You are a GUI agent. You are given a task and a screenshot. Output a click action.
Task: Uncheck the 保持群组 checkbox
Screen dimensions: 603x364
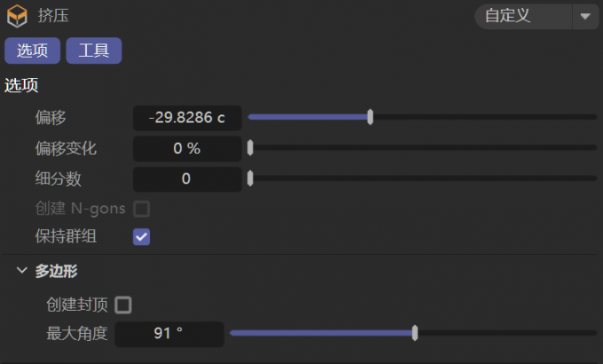coord(142,236)
